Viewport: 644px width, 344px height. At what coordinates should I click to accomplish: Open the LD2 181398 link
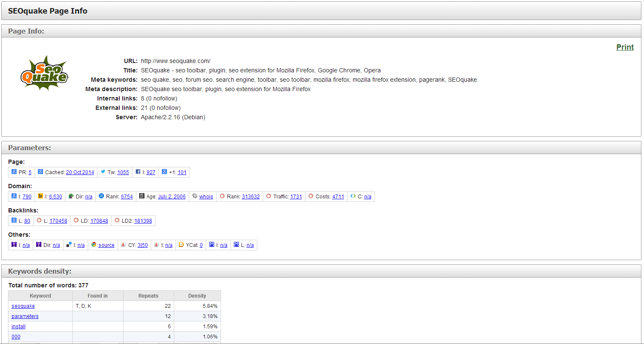(x=143, y=221)
